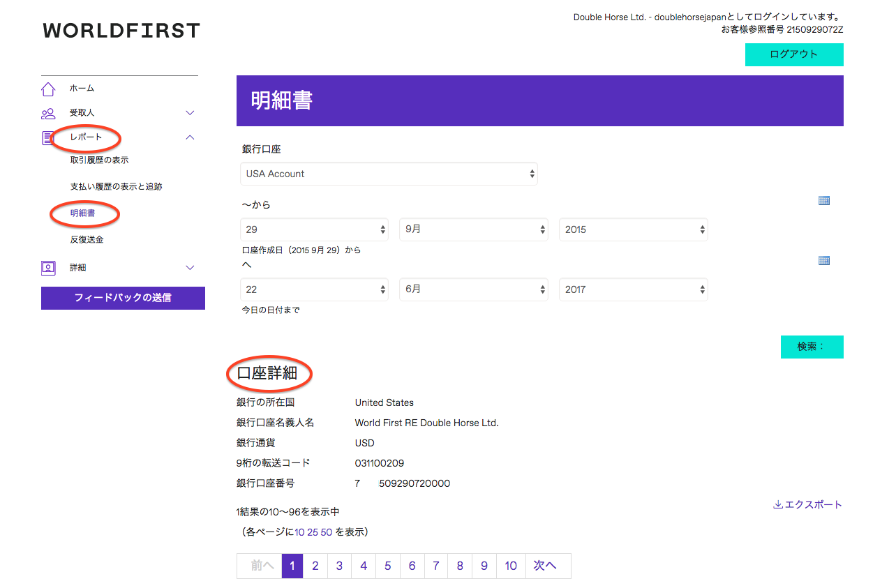The image size is (896, 588).
Task: Open 取引履歴の表示 submenu item
Action: pos(99,160)
